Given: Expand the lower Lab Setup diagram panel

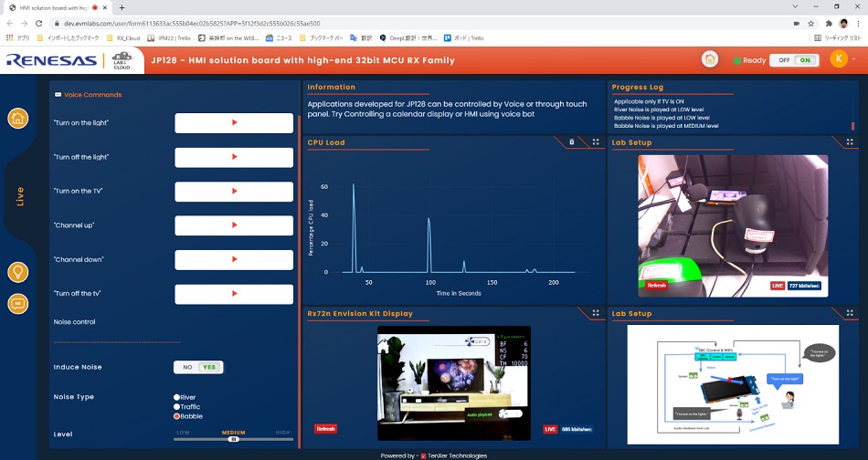Looking at the screenshot, I should coord(850,313).
